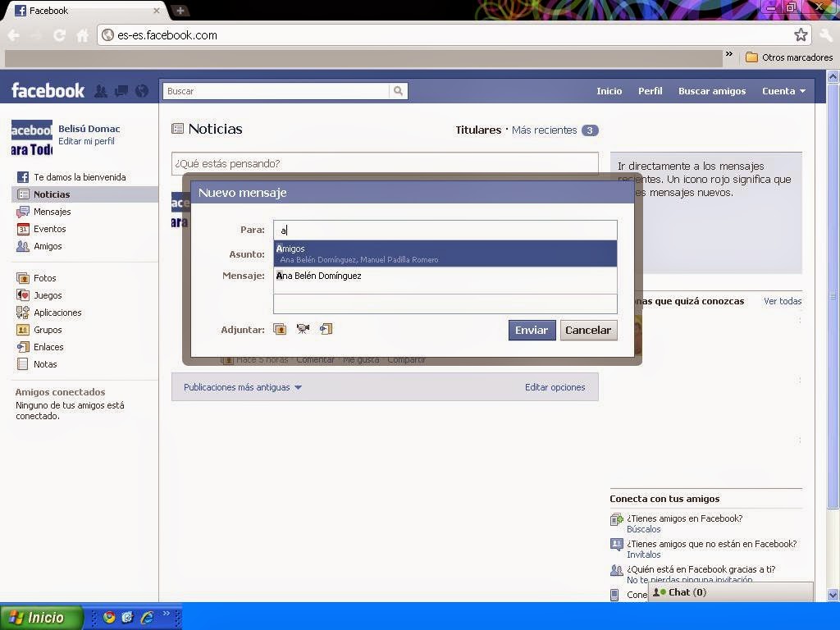Click Ver todas suggested people link
840x630 pixels.
[x=783, y=301]
